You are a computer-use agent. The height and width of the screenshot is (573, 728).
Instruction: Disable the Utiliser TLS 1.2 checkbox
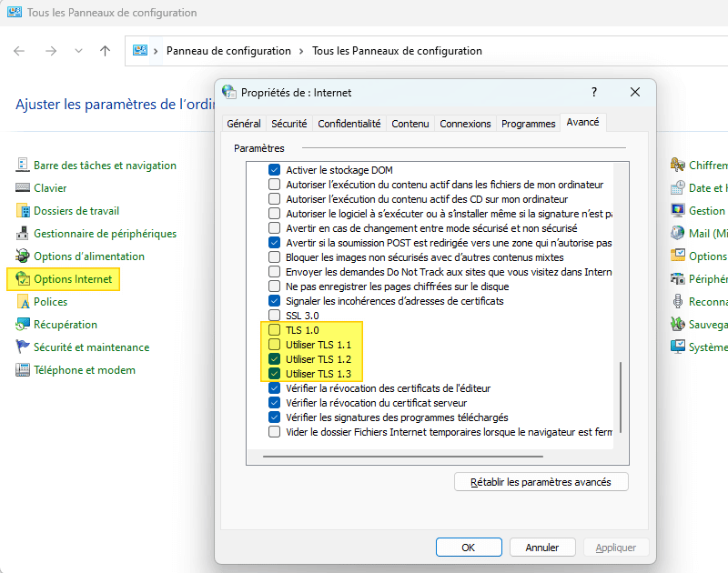tap(275, 358)
